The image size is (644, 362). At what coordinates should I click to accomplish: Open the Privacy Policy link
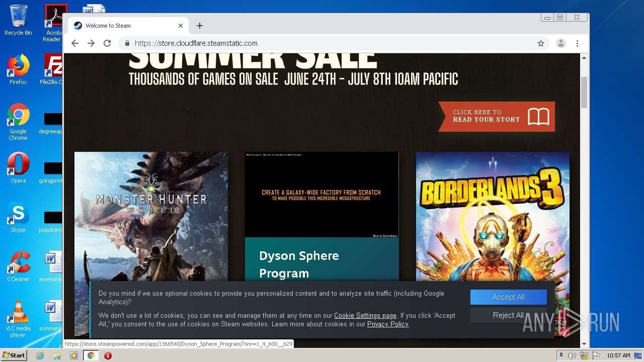[x=388, y=324]
